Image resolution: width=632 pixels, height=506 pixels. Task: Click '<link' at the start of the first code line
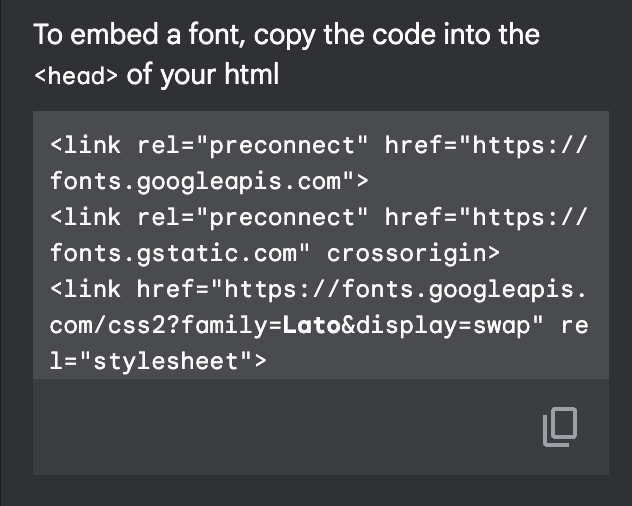coord(85,145)
